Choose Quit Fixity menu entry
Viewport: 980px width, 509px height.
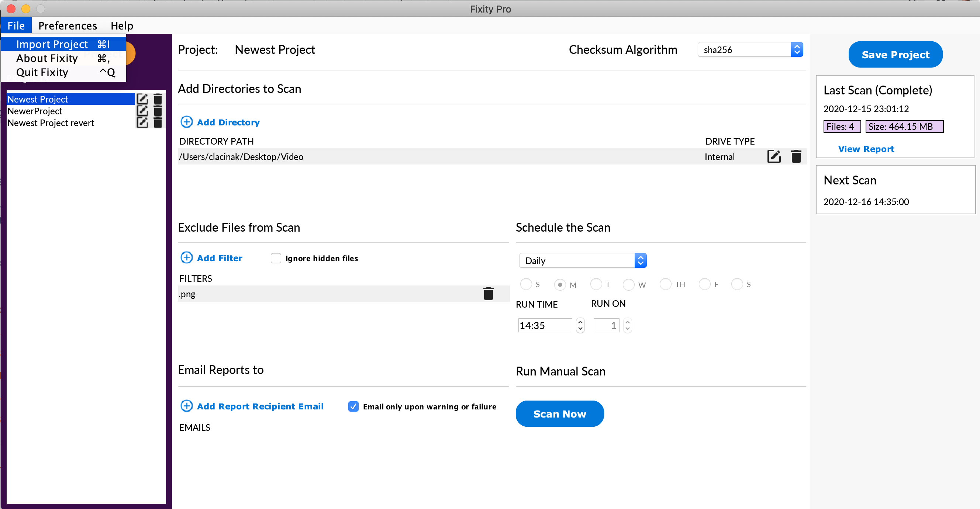click(63, 72)
